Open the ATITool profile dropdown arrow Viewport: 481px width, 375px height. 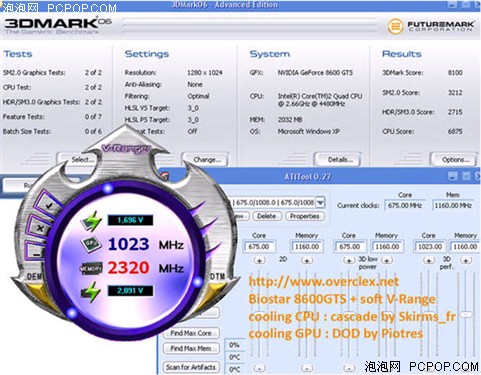pos(320,202)
